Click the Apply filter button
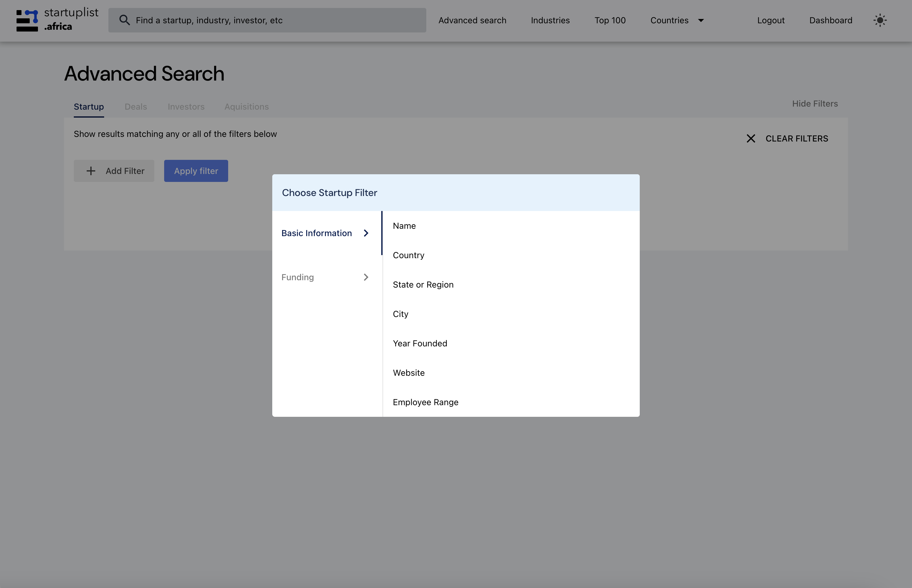 pos(196,171)
